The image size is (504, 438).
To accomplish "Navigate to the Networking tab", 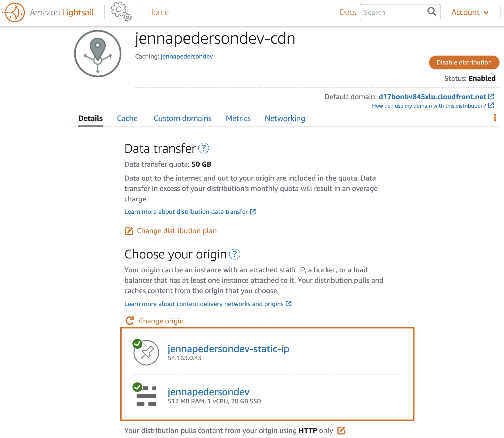I will coord(285,118).
